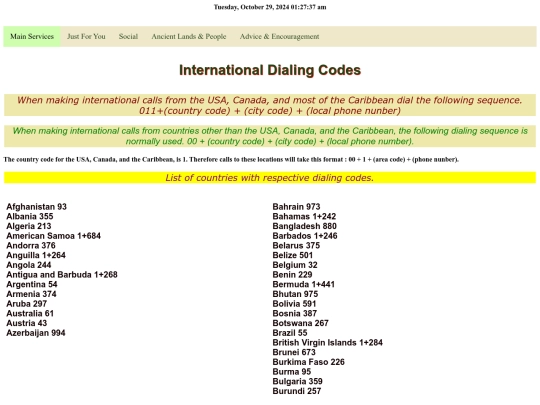Select the 'Brunei 673' entry

294,352
